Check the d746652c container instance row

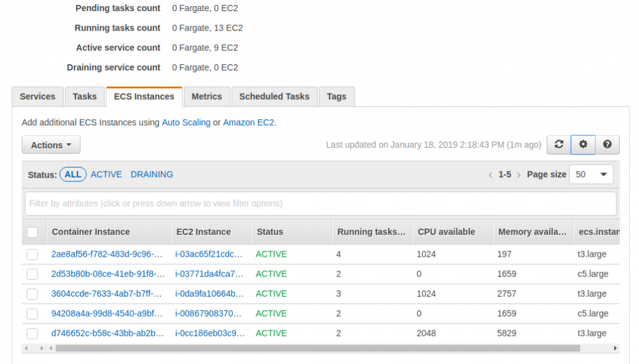(32, 333)
